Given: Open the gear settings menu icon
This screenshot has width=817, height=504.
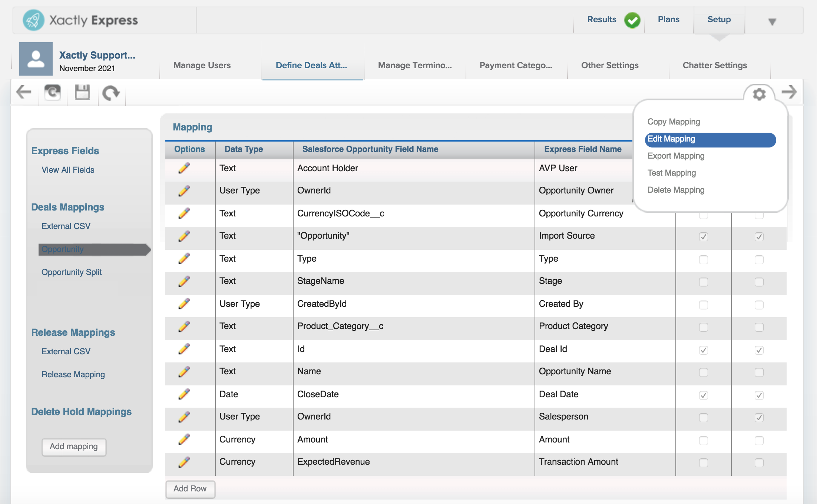Looking at the screenshot, I should [x=759, y=94].
